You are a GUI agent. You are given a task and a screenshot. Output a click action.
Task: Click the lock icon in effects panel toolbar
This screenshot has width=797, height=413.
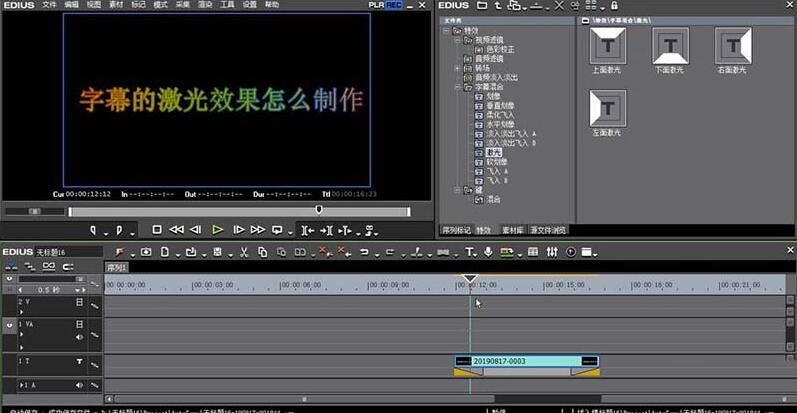(x=614, y=6)
